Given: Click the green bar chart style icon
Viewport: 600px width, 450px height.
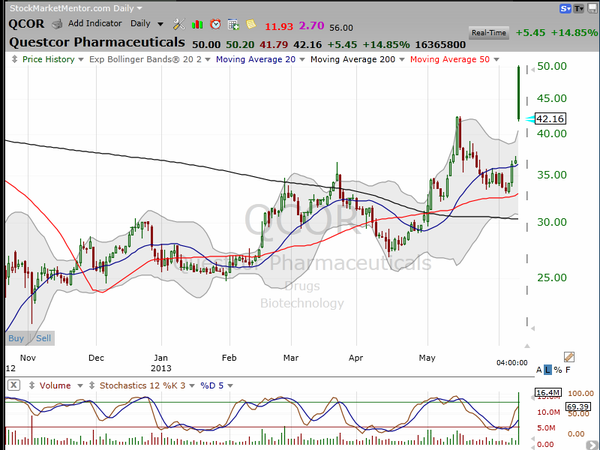Looking at the screenshot, I should pos(197,24).
